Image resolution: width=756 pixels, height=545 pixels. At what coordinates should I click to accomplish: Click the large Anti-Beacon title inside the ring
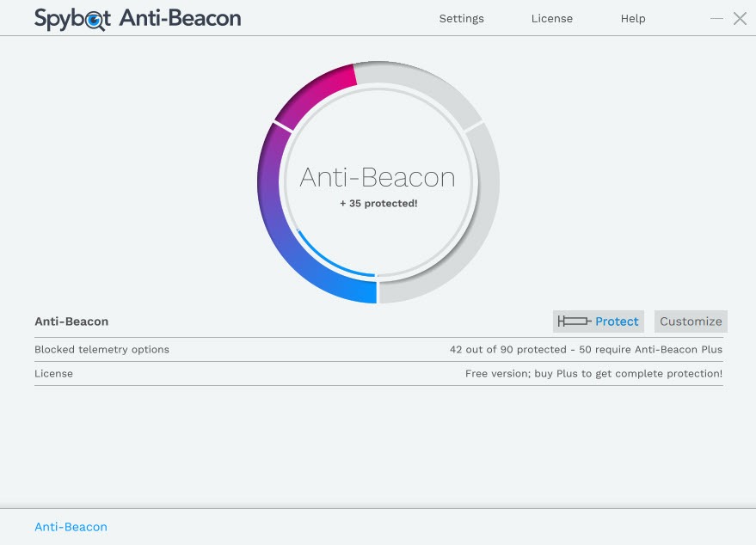pos(378,177)
